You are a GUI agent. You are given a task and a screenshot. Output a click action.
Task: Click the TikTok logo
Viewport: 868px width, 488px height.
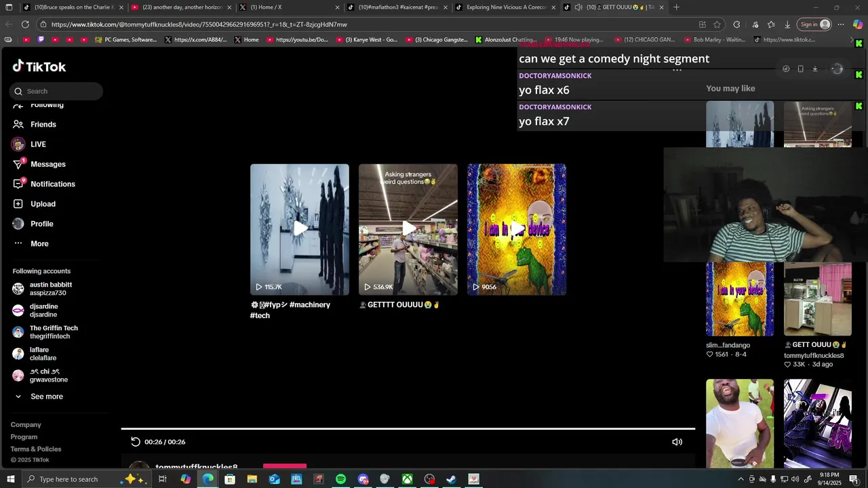coord(39,66)
